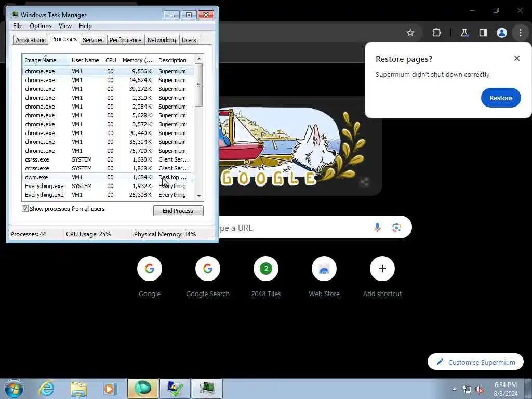532x399 pixels.
Task: Switch to the Applications tab
Action: [x=31, y=40]
